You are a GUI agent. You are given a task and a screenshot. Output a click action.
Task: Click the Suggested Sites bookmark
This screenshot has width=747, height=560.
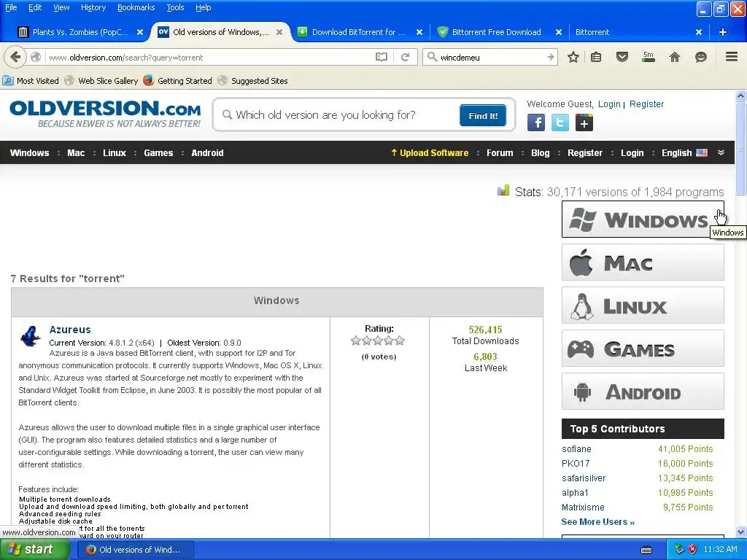pyautogui.click(x=252, y=80)
